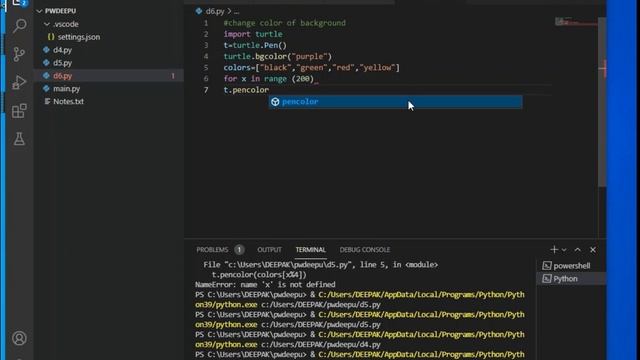Click the settings.json braces icon
This screenshot has height=360, width=640.
point(51,37)
